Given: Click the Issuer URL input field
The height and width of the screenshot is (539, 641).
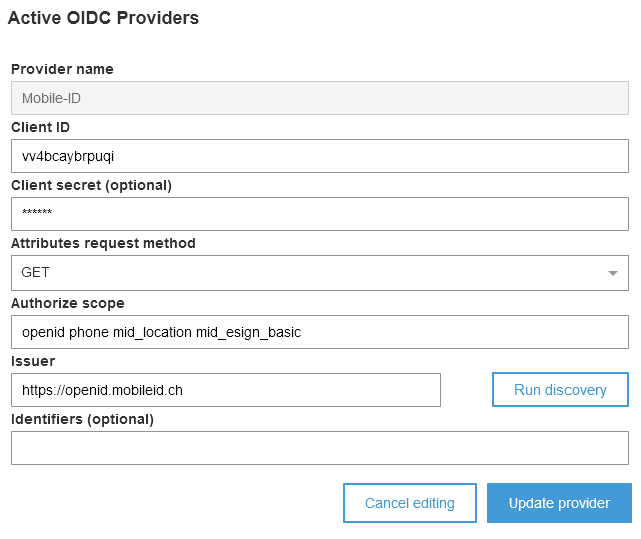Looking at the screenshot, I should [225, 390].
